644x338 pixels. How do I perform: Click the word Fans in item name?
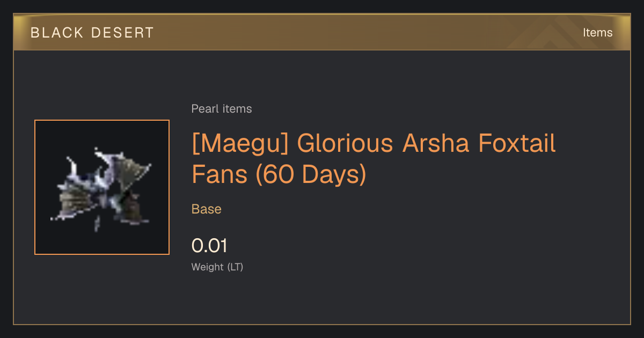point(219,175)
